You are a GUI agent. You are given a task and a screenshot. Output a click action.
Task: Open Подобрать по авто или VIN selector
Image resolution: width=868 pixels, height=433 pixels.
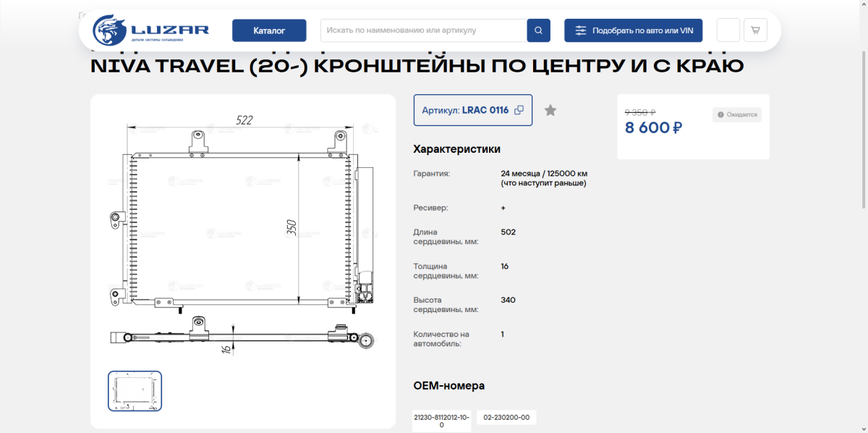coord(633,30)
